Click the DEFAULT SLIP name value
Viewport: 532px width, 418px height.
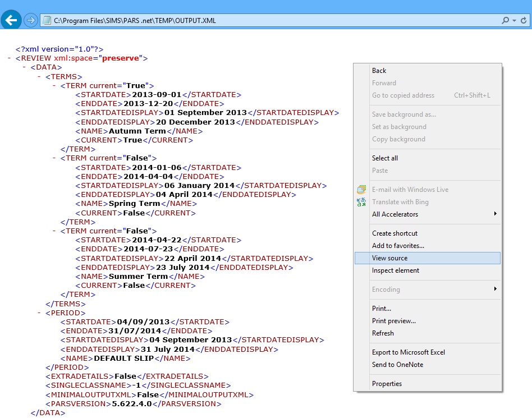tap(124, 359)
